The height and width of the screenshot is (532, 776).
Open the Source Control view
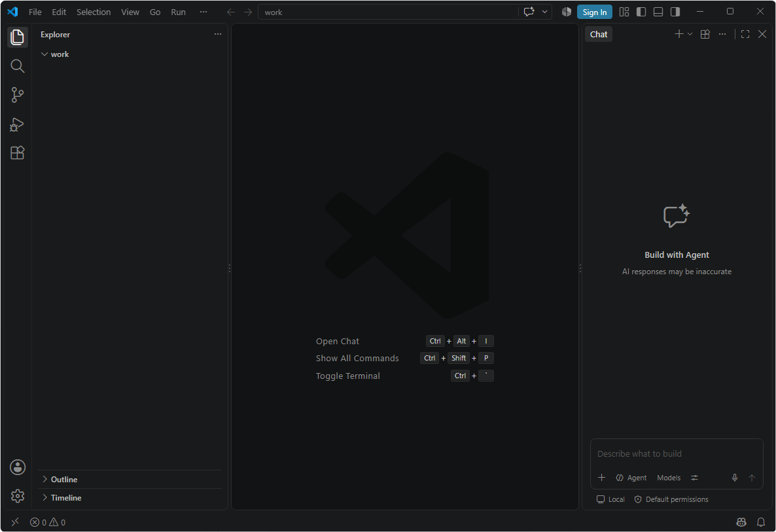pyautogui.click(x=17, y=95)
